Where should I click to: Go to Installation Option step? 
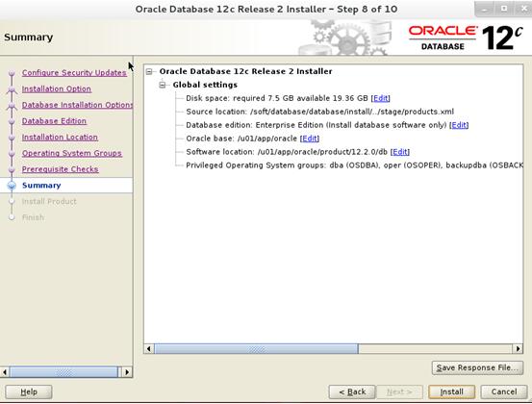[57, 88]
